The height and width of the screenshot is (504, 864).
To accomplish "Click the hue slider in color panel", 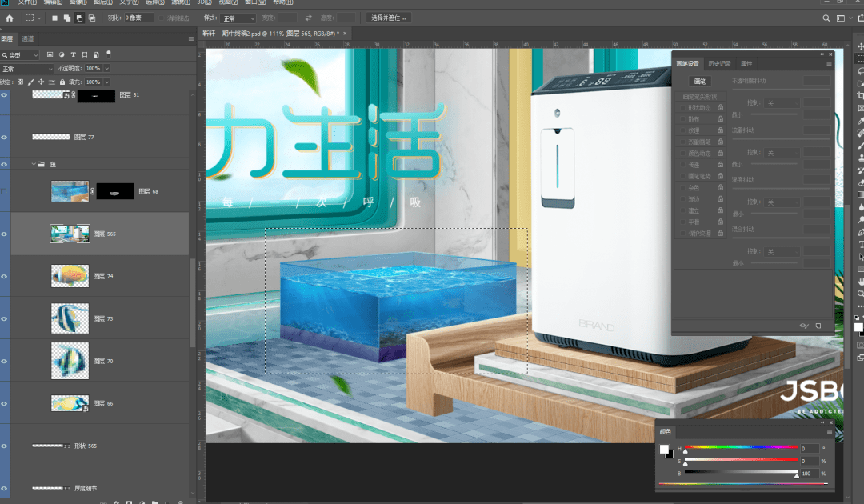I will click(x=741, y=447).
